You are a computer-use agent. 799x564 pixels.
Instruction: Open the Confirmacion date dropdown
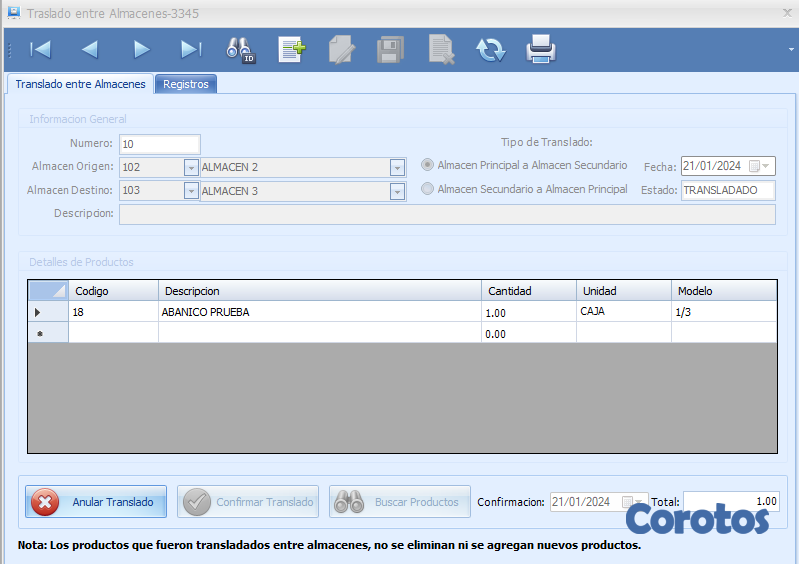coord(640,502)
